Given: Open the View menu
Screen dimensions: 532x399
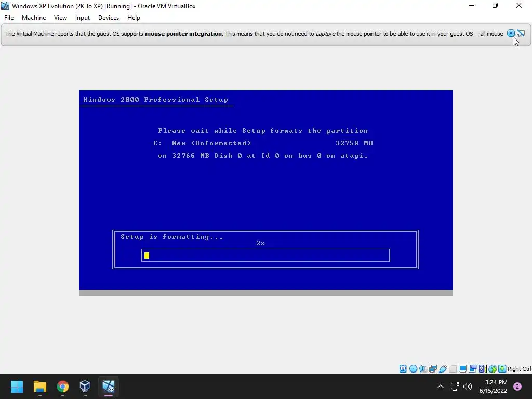Looking at the screenshot, I should coord(60,18).
